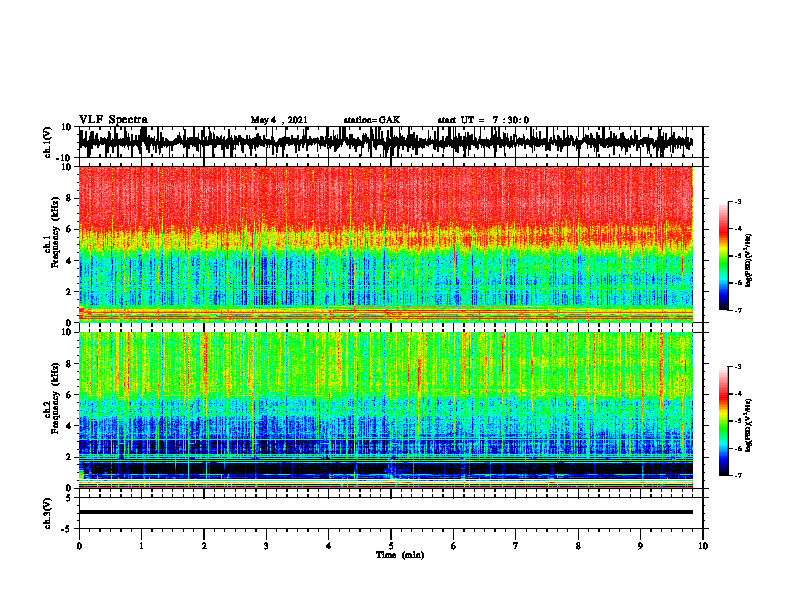Click the "-10" tick on ch.1(V) axis
Screen dimensions: 792x612
coord(65,158)
